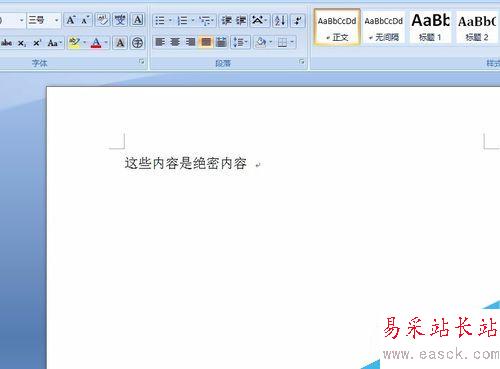
Task: Open the font name dropdown arrow
Action: click(x=22, y=20)
